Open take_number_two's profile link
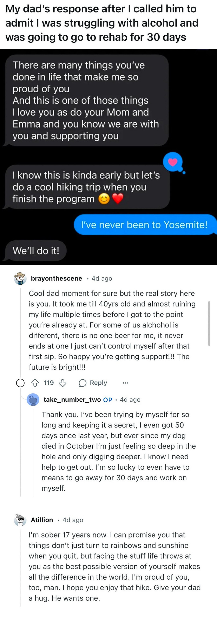This screenshot has width=217, height=644. [x=72, y=399]
